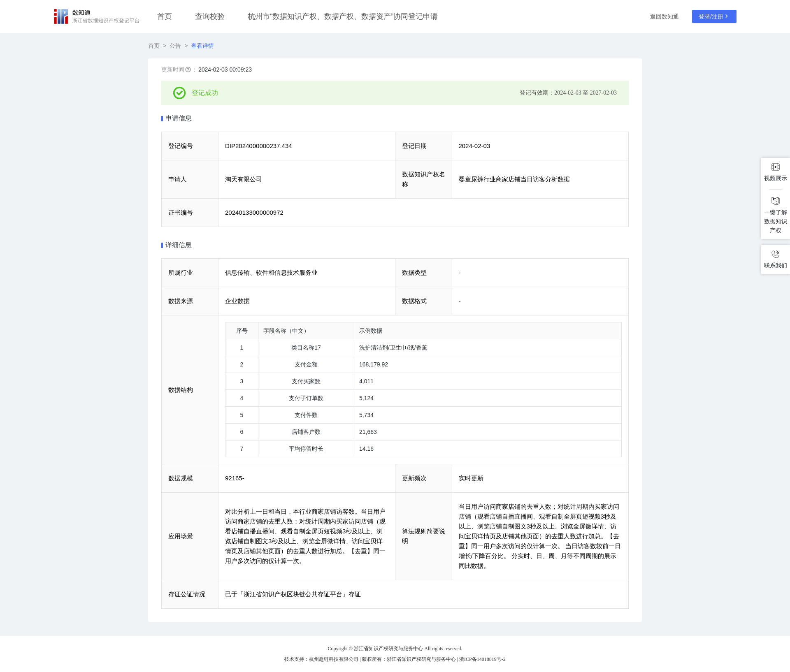
Task: Click the 登记有效期 validity period text
Action: 568,93
